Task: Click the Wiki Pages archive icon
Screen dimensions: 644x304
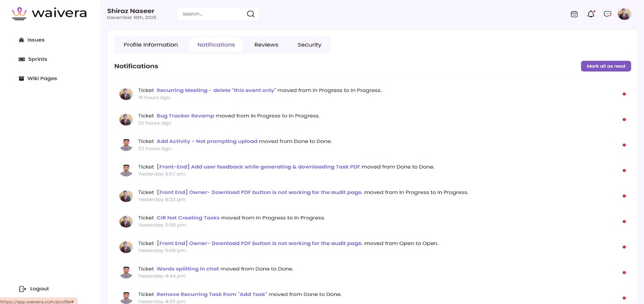Action: pos(21,78)
